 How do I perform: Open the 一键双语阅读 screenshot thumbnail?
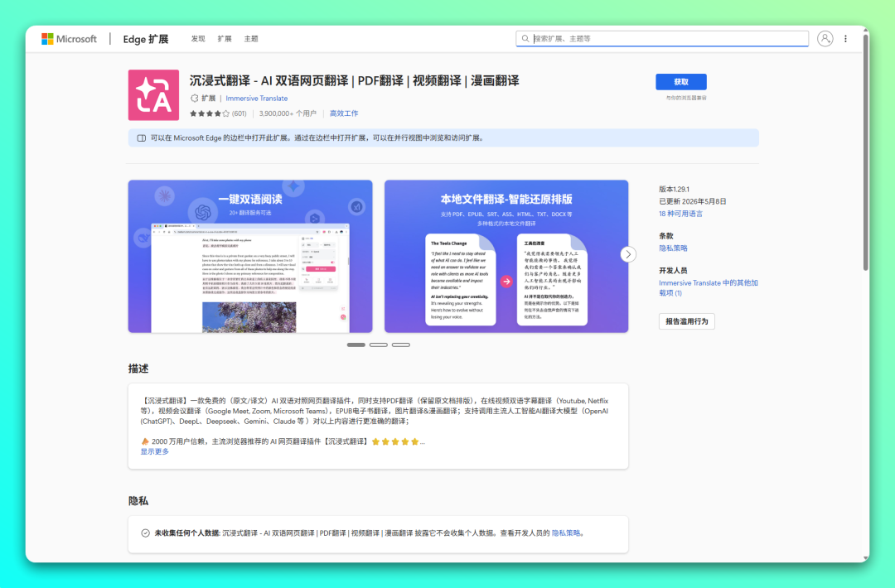(250, 257)
